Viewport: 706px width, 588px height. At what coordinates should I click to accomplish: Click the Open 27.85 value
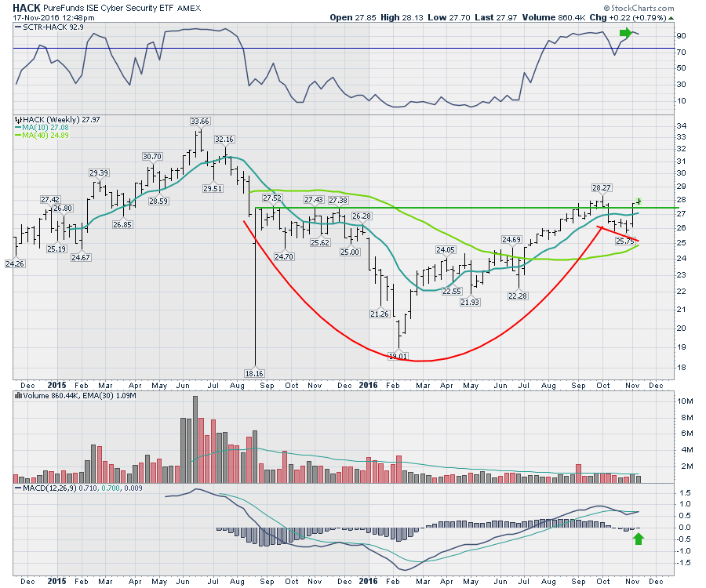pyautogui.click(x=354, y=17)
